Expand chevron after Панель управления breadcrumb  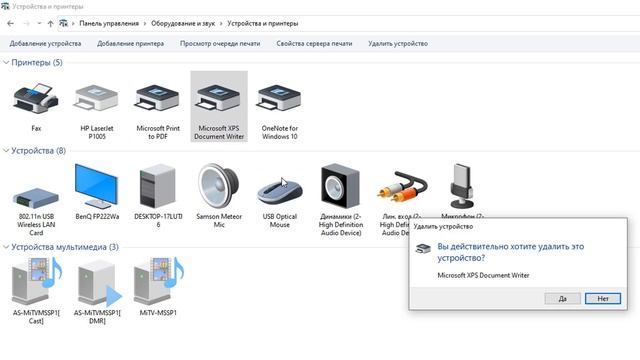pos(145,24)
